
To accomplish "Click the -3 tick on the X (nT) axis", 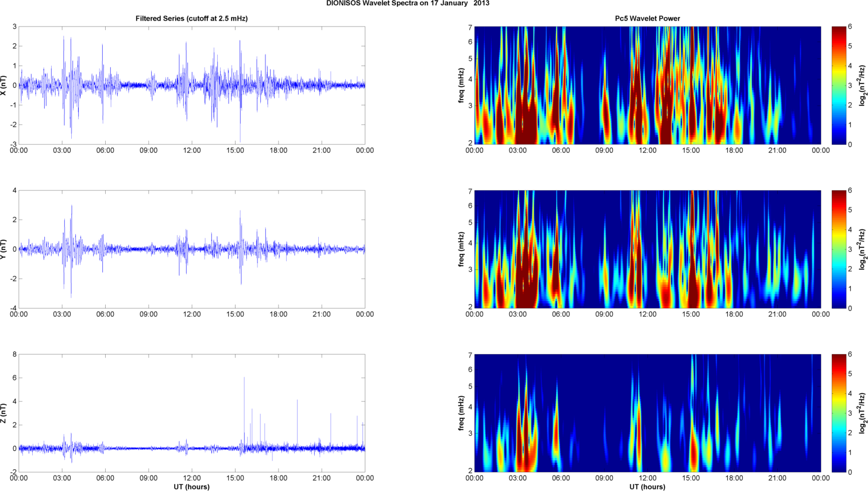I will [13, 144].
